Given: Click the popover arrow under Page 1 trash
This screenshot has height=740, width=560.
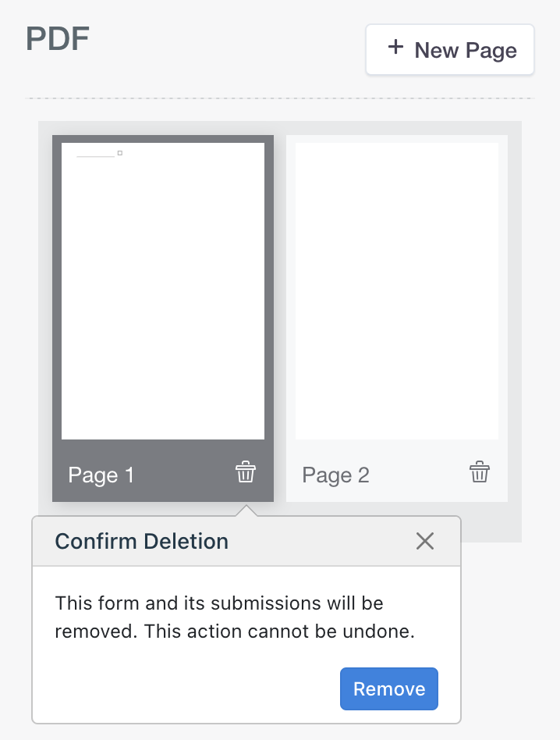Looking at the screenshot, I should coord(246,511).
